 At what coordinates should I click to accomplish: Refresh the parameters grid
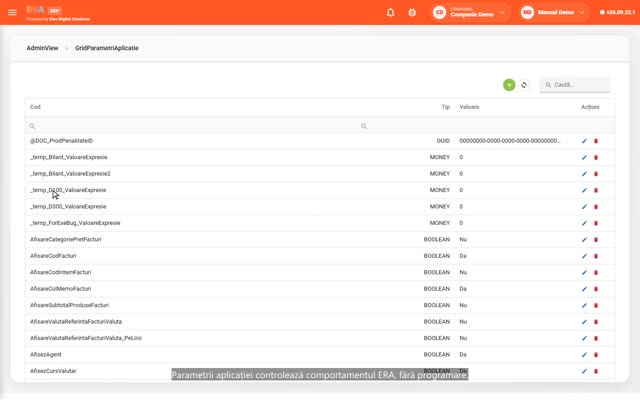coord(524,85)
